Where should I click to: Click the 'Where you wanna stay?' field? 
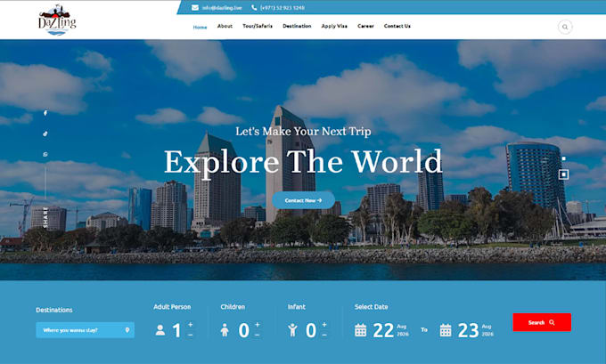85,330
